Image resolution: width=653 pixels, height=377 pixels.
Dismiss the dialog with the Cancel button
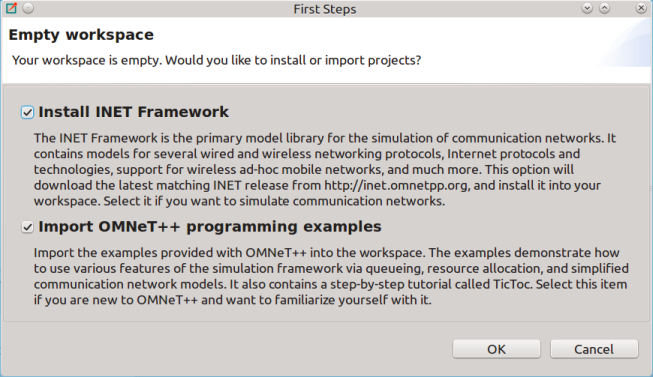tap(594, 349)
